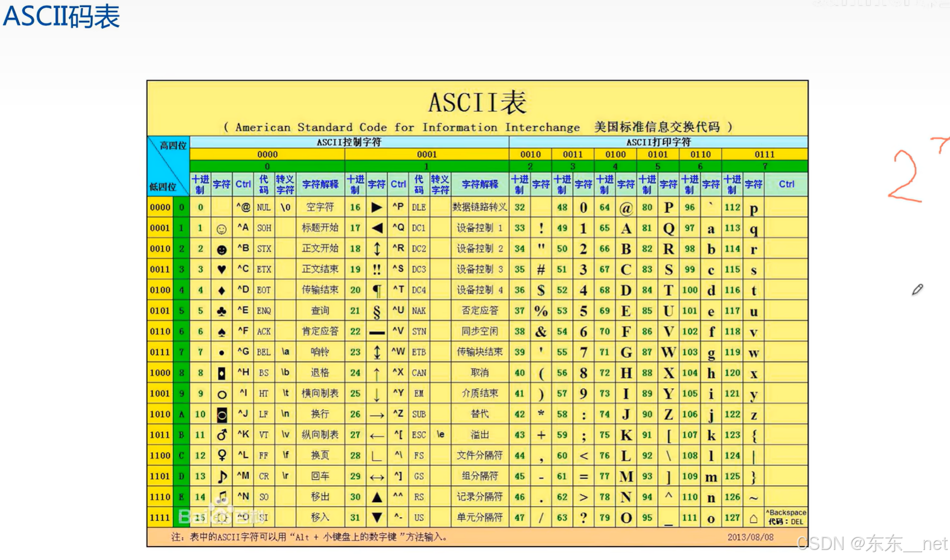This screenshot has width=950, height=560.
Task: Click the "CAN" code cell
Action: [x=419, y=373]
